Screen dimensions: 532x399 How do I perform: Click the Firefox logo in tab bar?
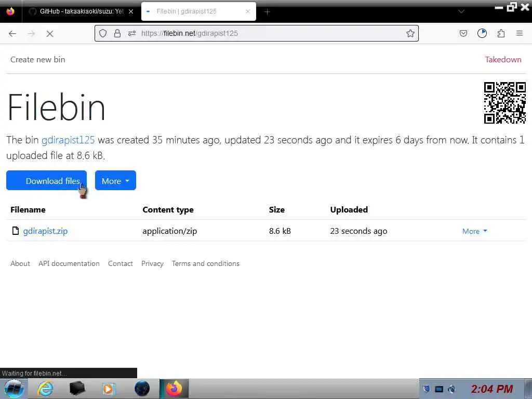(10, 11)
